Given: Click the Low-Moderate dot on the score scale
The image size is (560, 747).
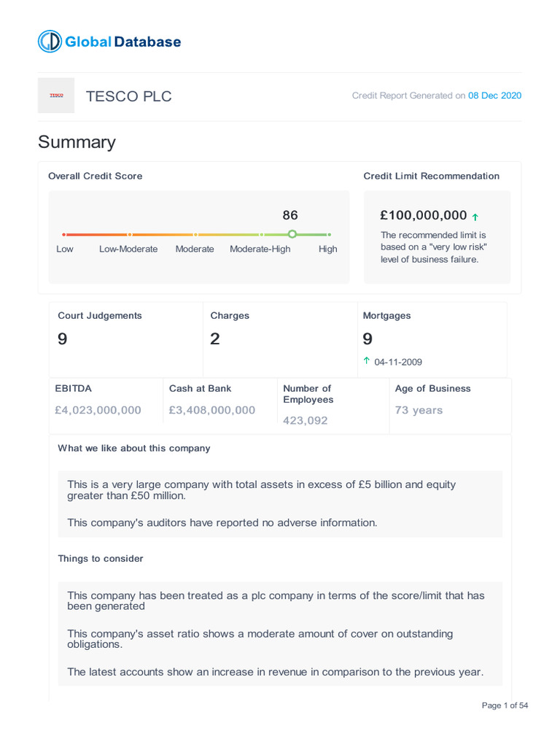Looking at the screenshot, I should (x=130, y=234).
